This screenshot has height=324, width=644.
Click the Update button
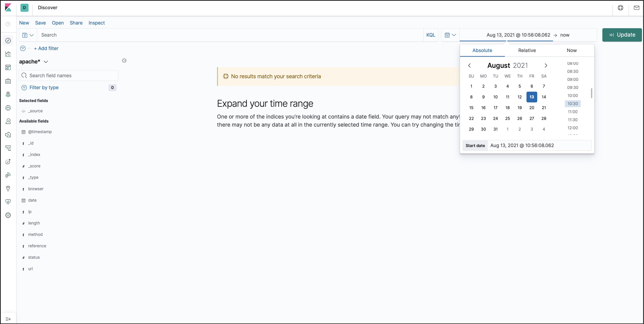(622, 35)
